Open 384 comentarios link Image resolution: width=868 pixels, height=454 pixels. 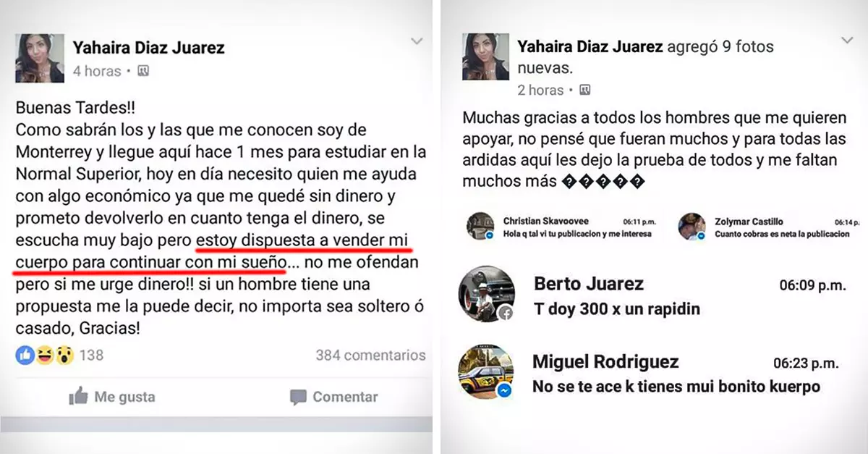pos(370,356)
